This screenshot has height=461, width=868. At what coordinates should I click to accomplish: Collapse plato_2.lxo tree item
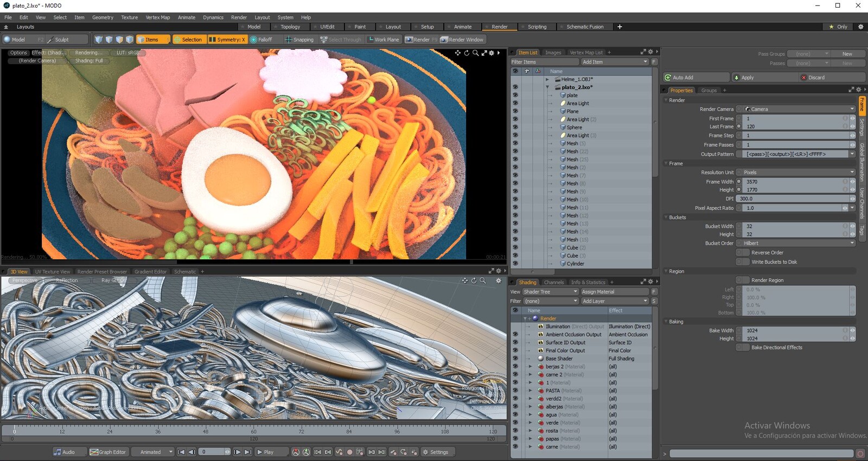click(547, 87)
